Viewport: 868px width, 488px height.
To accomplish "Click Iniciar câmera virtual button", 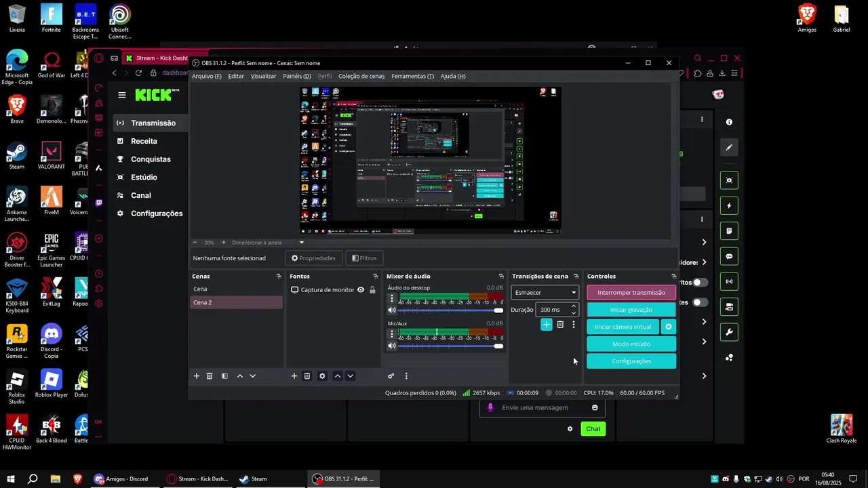I will [x=623, y=327].
